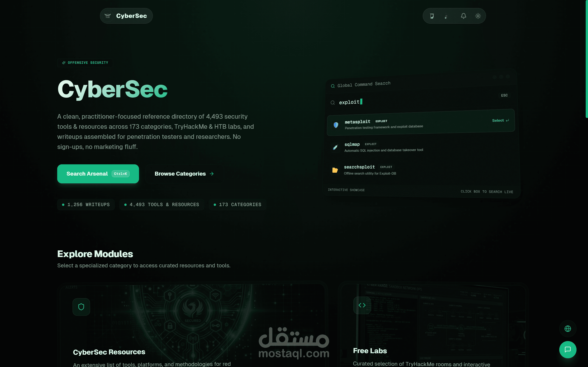Click the sqlmap syringe icon
This screenshot has height=367, width=588.
[x=335, y=147]
